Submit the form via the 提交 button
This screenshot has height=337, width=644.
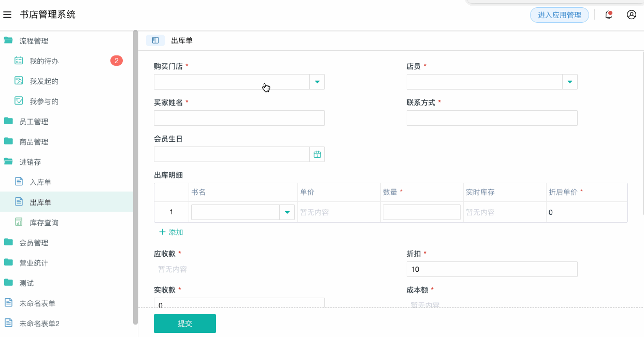(x=184, y=323)
